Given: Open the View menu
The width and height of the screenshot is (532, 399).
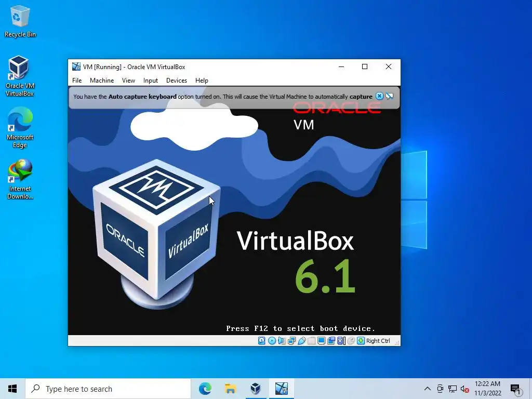Looking at the screenshot, I should (x=129, y=81).
